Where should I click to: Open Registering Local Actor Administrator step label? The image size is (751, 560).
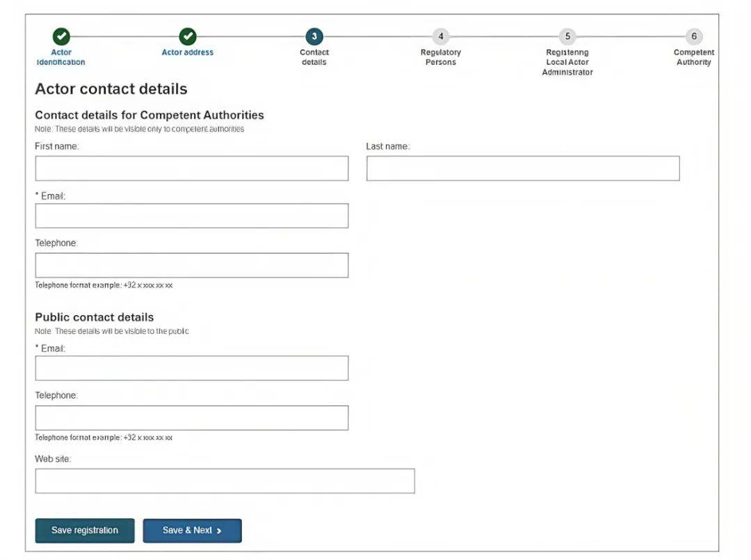click(x=567, y=62)
